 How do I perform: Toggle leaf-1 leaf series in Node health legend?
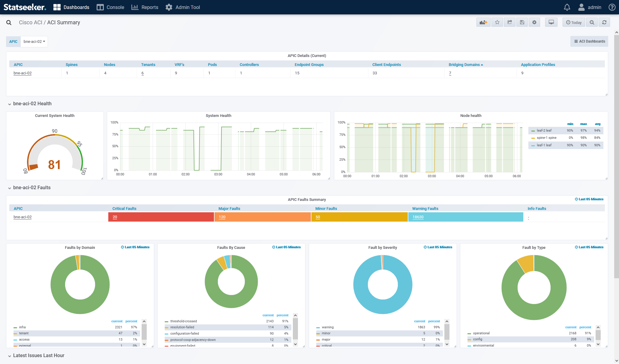coord(544,145)
